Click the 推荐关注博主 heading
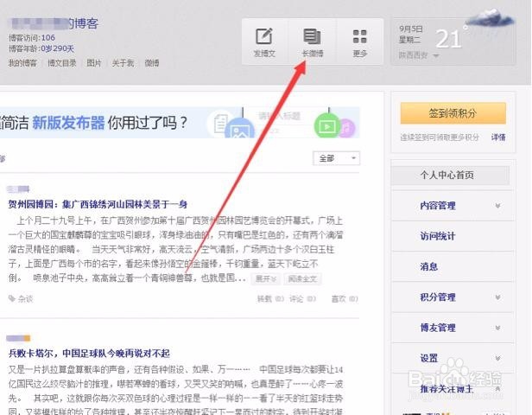 [446, 388]
